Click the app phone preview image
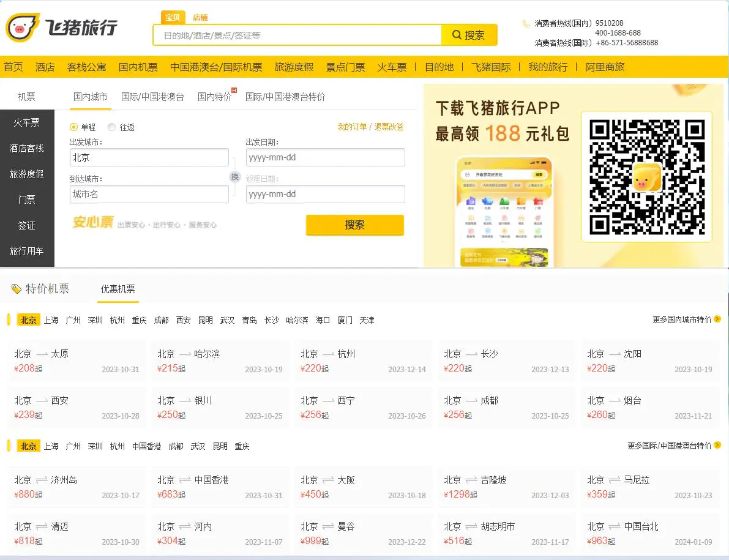This screenshot has height=560, width=729. coord(504,212)
